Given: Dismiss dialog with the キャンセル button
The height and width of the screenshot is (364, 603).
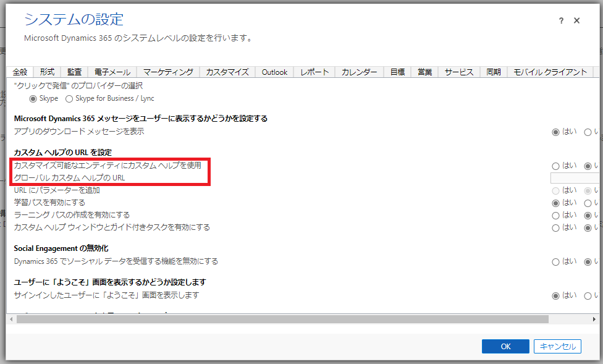Looking at the screenshot, I should (557, 346).
